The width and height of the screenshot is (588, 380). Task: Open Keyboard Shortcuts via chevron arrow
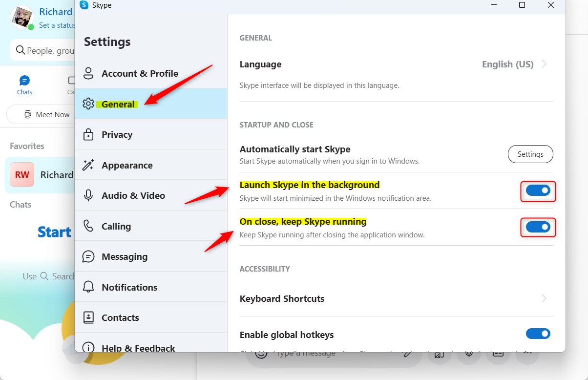tap(545, 298)
